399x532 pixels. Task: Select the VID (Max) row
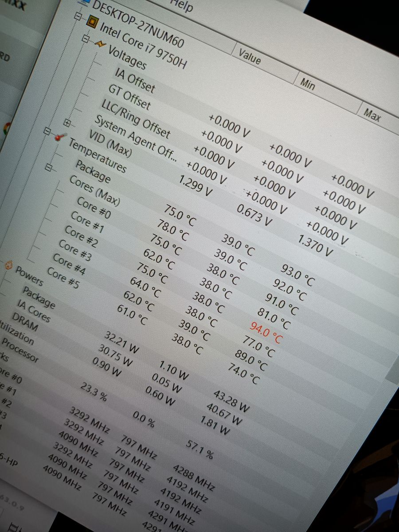point(110,144)
